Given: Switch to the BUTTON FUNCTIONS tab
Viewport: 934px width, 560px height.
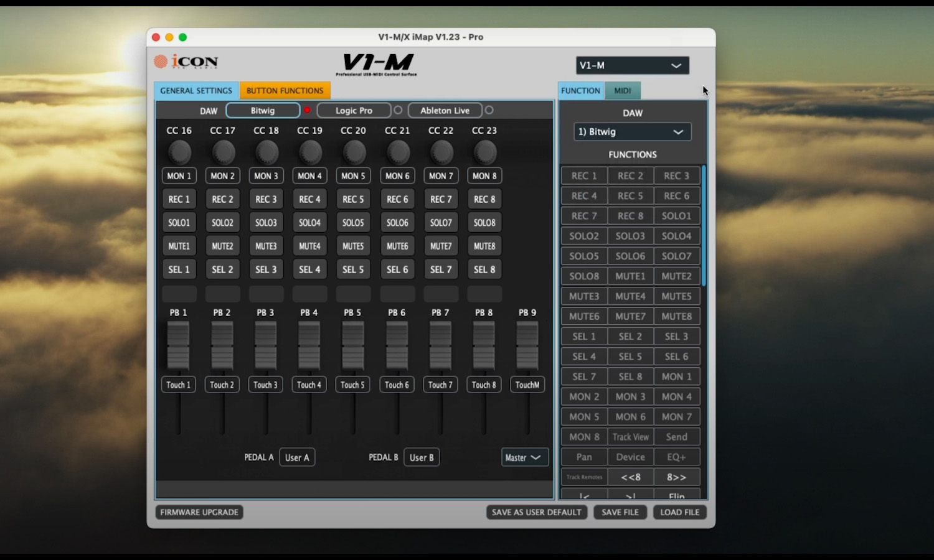Looking at the screenshot, I should coord(285,90).
